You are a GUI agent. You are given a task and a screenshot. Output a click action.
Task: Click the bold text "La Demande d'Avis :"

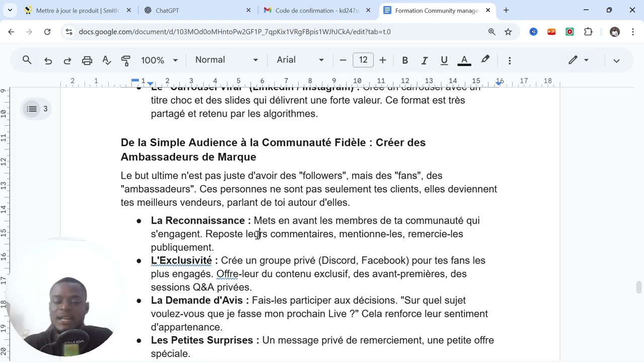(200, 300)
